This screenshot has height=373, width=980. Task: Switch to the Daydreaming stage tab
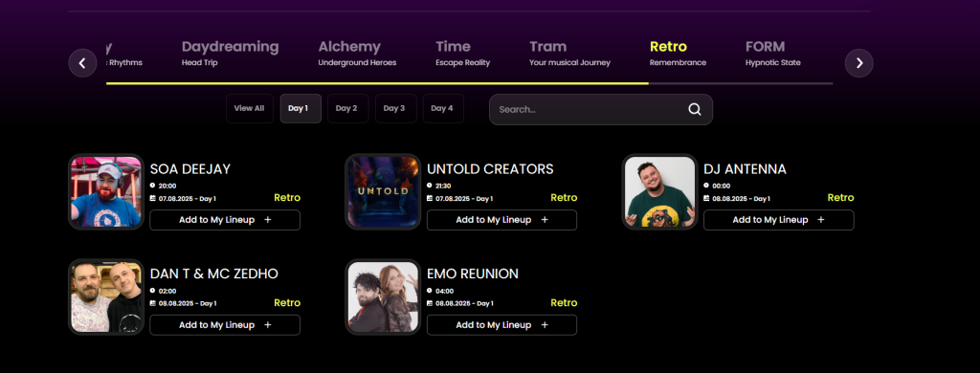coord(230,54)
